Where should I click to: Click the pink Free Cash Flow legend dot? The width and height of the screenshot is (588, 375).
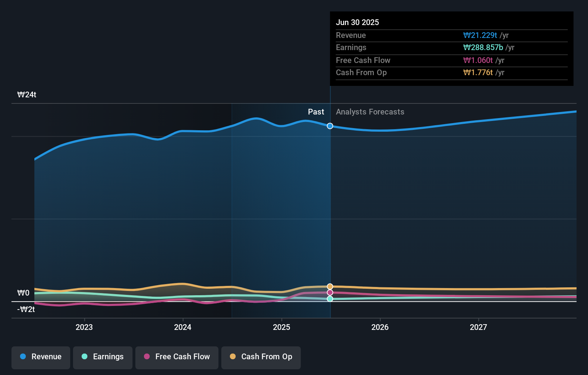click(147, 357)
